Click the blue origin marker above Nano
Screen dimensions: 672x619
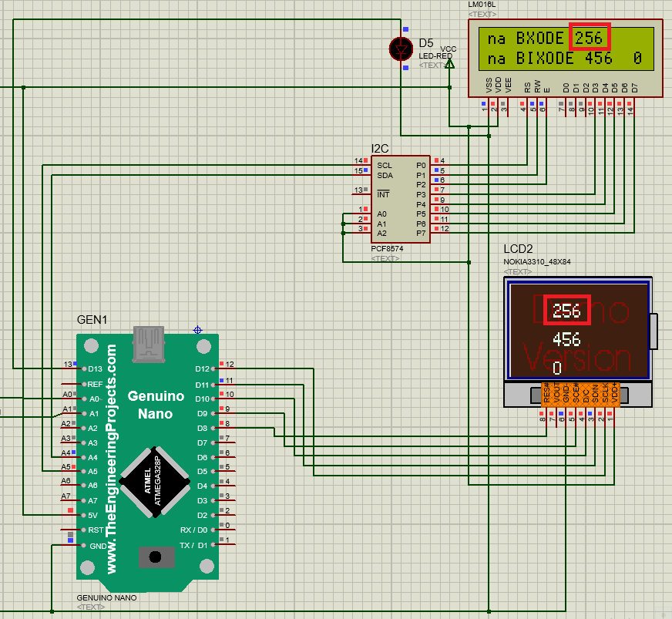[197, 330]
